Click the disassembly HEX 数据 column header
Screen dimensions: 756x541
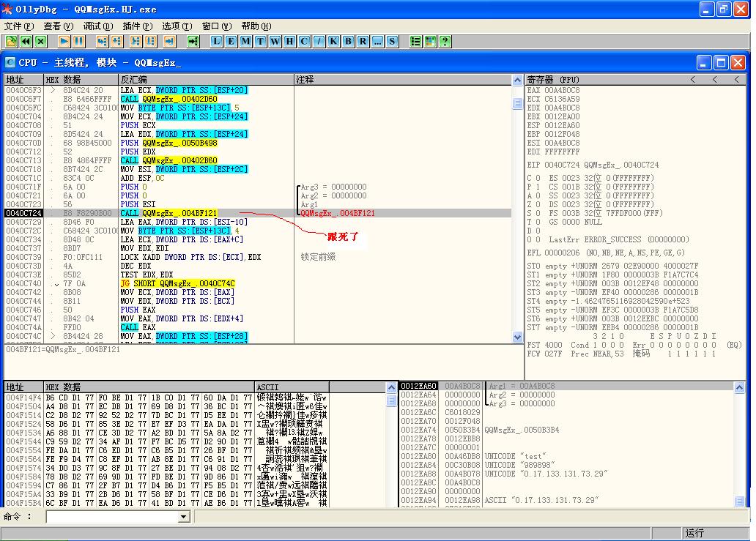tap(81, 80)
